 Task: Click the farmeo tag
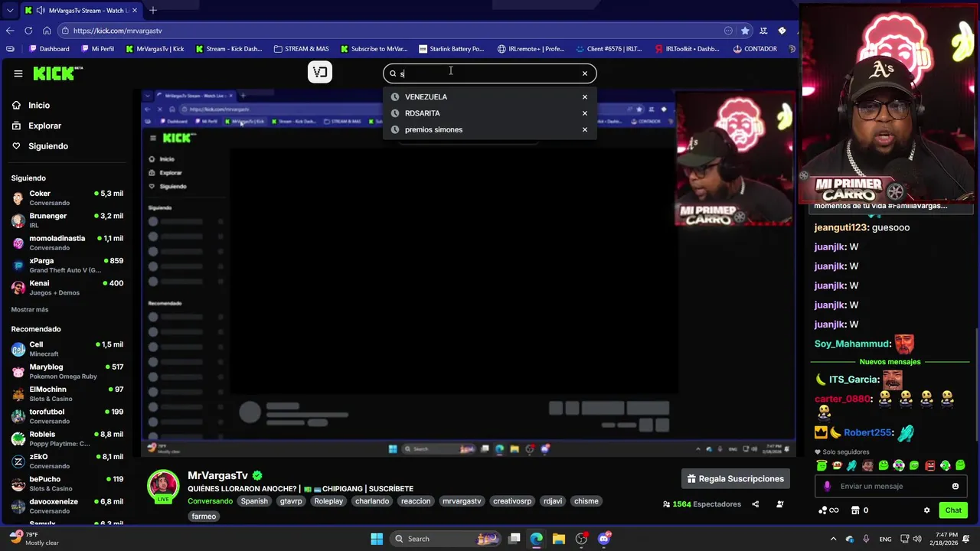(204, 517)
